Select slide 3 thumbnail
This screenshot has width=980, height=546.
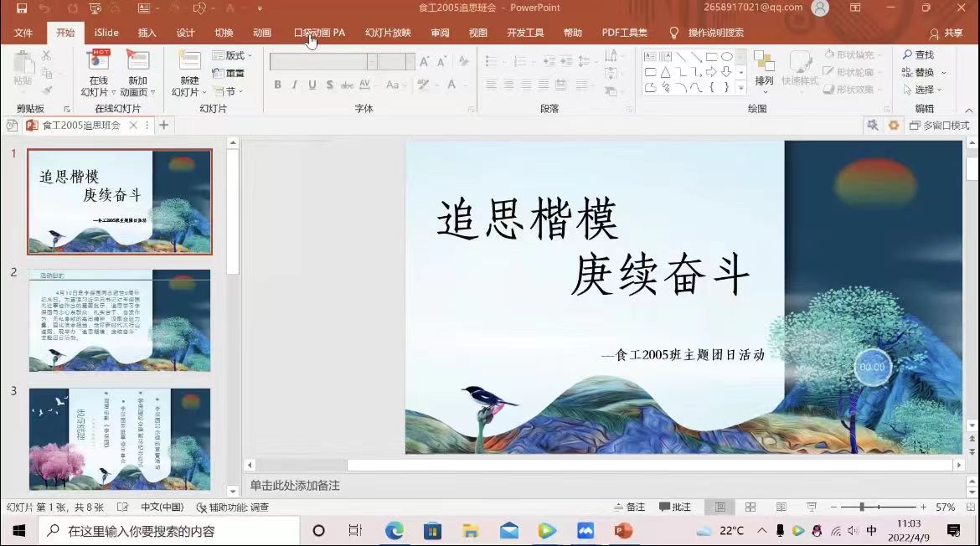point(120,439)
